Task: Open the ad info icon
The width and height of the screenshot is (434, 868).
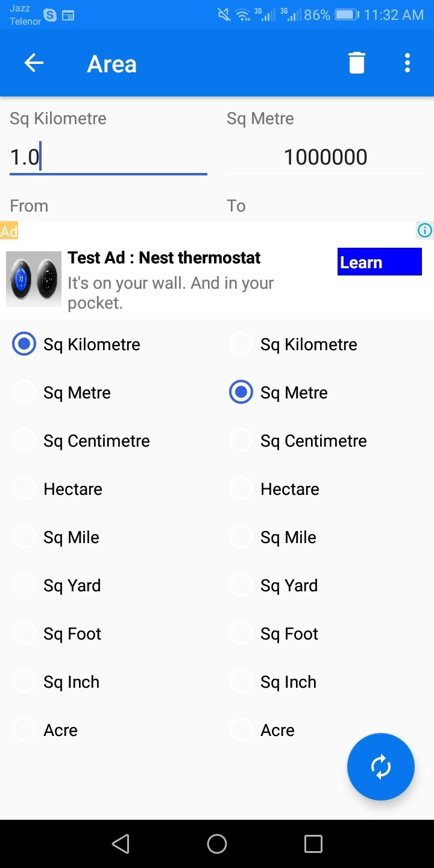Action: [425, 230]
